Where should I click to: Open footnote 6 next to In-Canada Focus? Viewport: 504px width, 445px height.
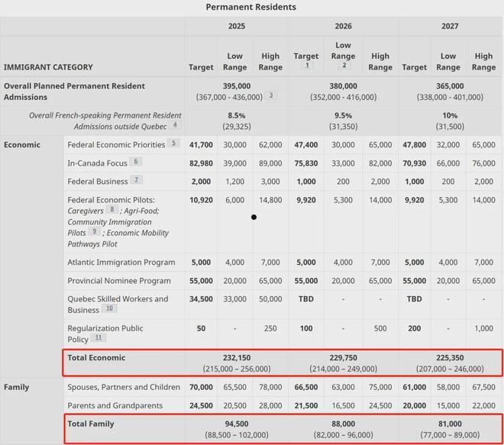[136, 162]
